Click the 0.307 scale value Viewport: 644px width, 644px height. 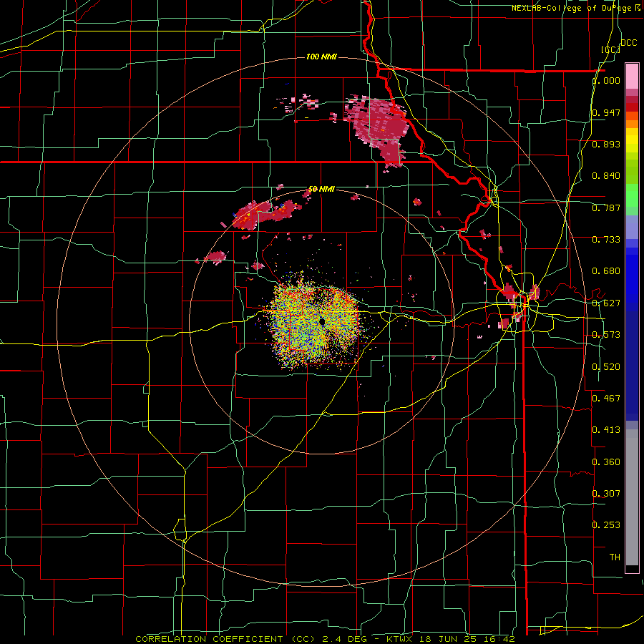point(607,494)
